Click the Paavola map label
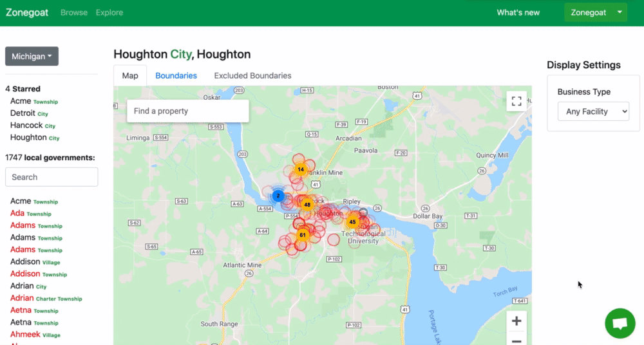 point(366,151)
